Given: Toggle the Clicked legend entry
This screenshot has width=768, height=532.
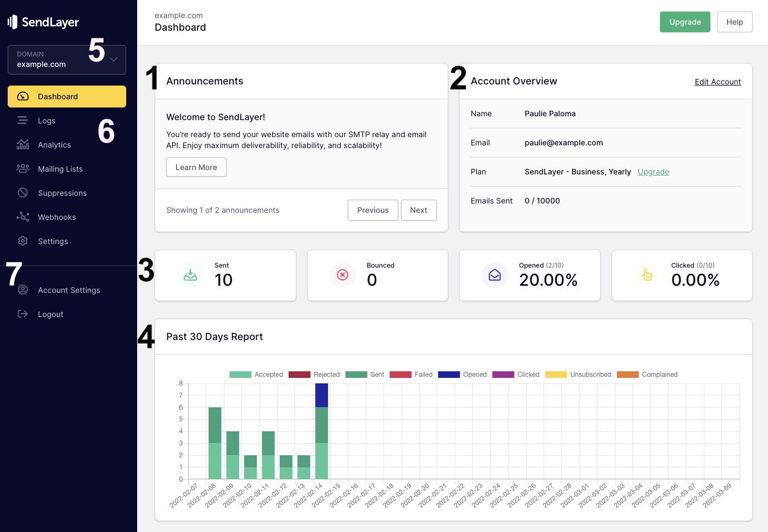Looking at the screenshot, I should pos(503,374).
